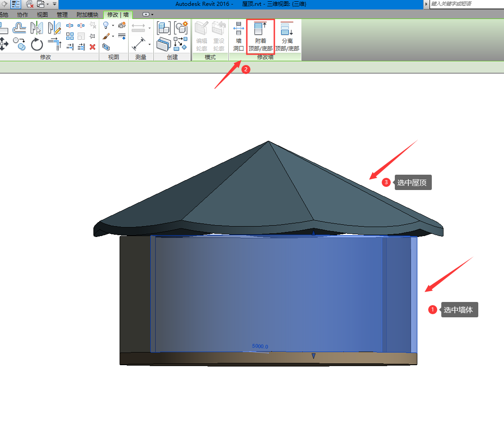Click the Selection Box icon
The height and width of the screenshot is (427, 504).
(106, 47)
